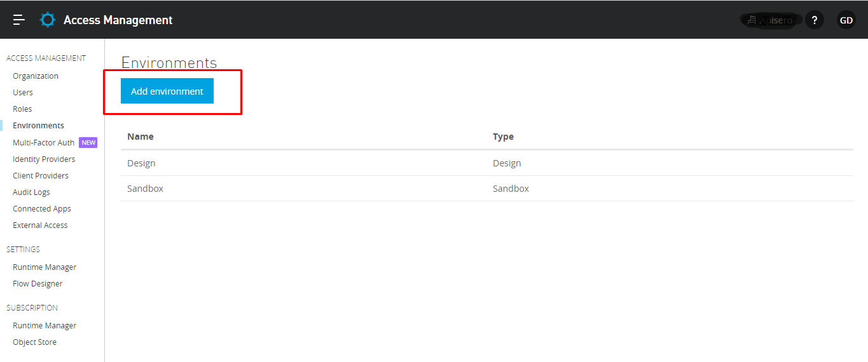Open Connected Apps section
This screenshot has height=362, width=868.
(x=42, y=208)
